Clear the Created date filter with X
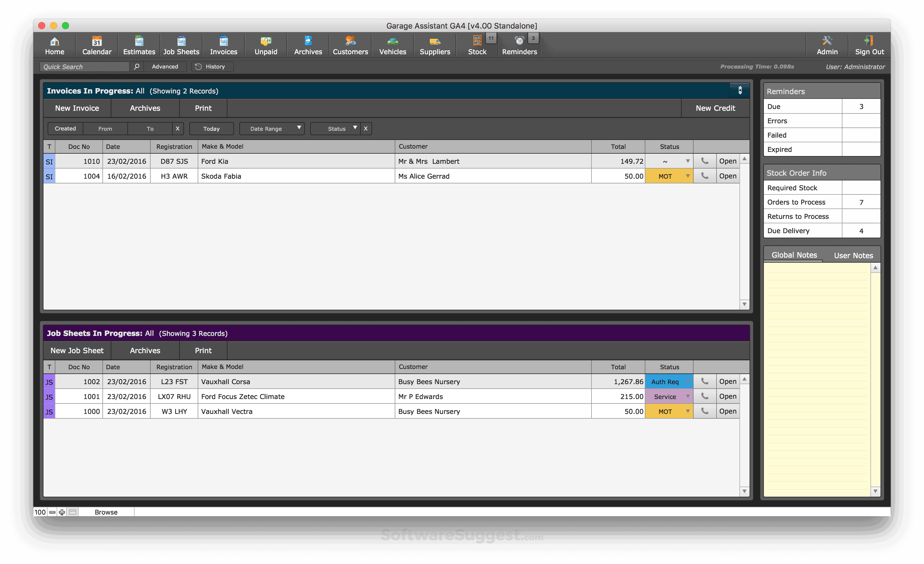The width and height of the screenshot is (924, 564). pyautogui.click(x=178, y=129)
